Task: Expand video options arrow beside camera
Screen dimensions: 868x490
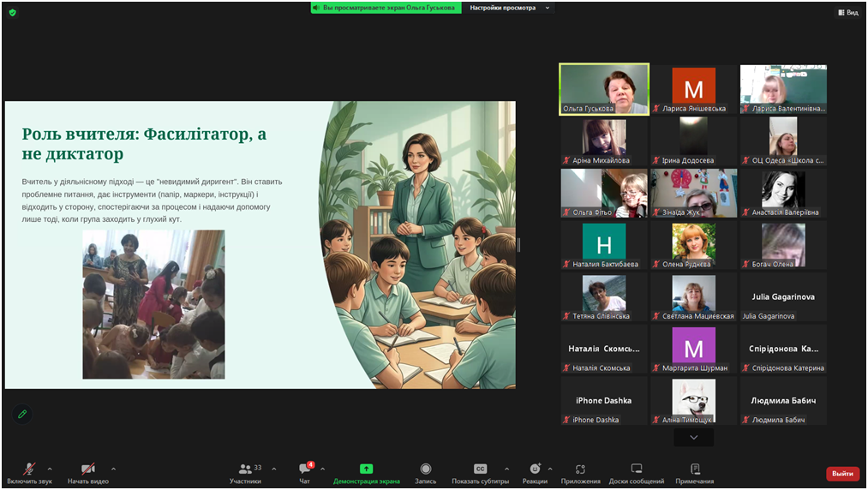Action: (x=113, y=469)
